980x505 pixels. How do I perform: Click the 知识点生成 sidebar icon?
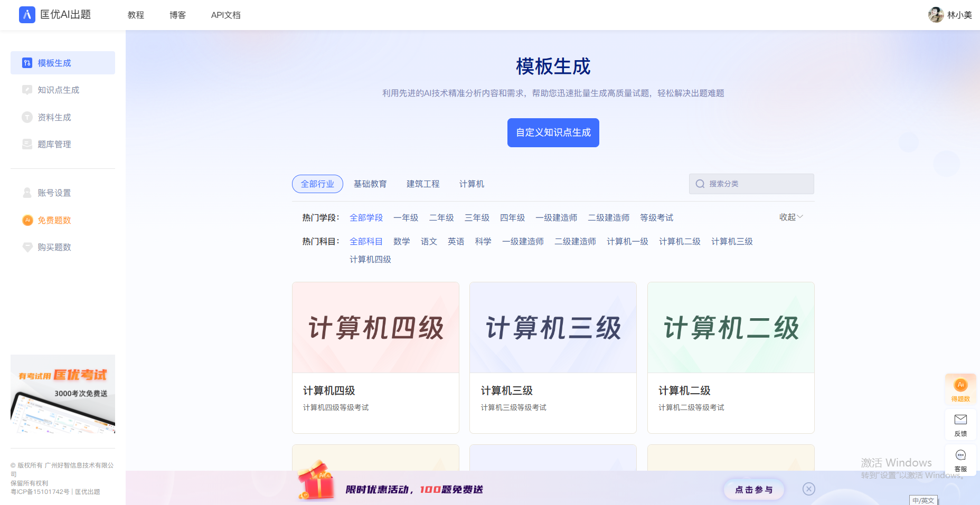click(27, 90)
